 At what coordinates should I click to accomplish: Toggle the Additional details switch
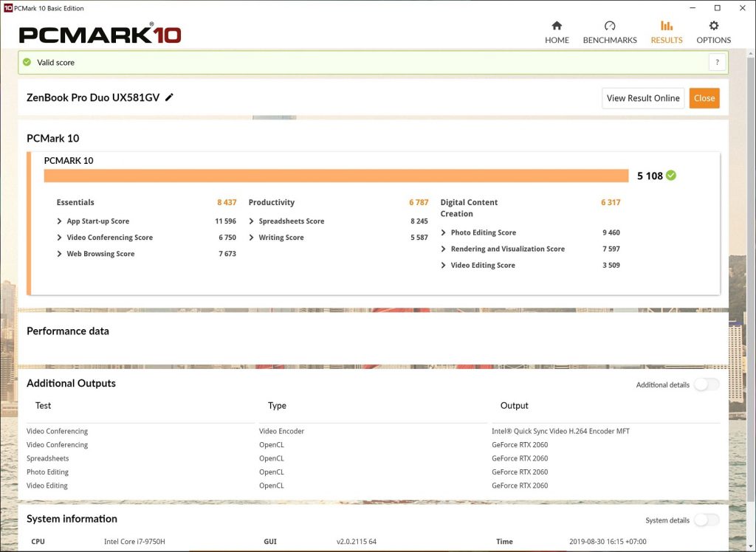coord(707,384)
